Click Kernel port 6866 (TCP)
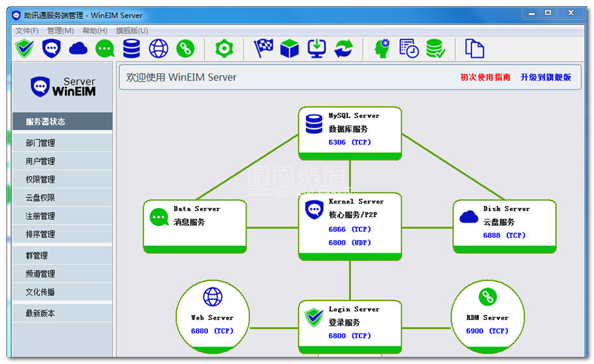 (x=350, y=229)
